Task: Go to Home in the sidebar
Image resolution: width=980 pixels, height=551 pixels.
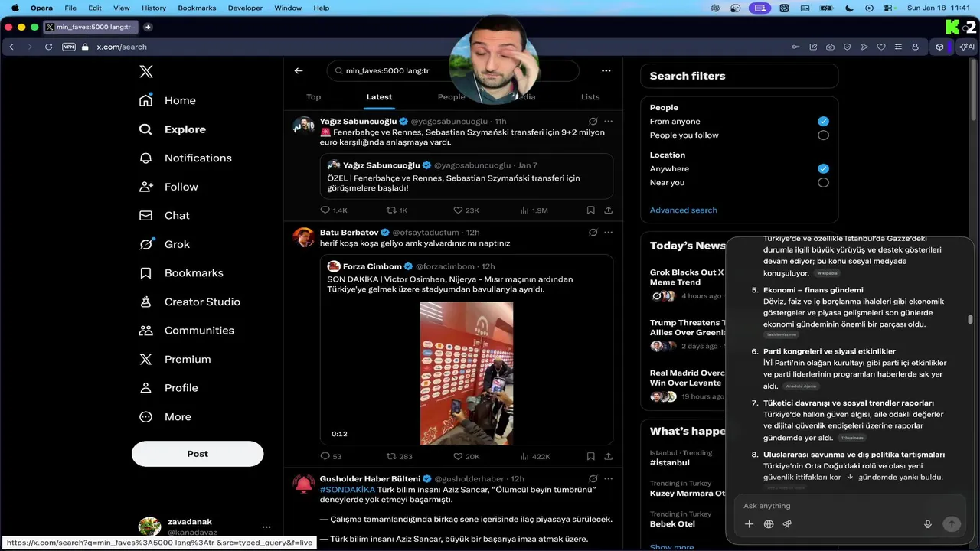Action: (x=168, y=100)
